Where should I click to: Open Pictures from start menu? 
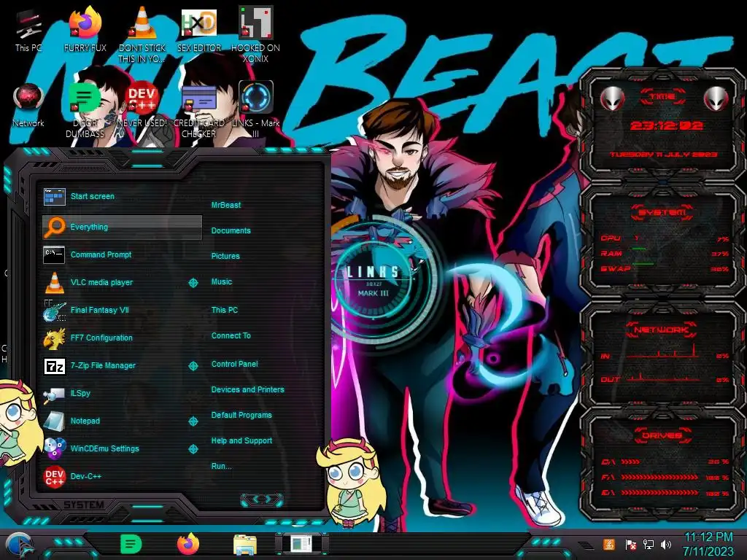pos(225,256)
